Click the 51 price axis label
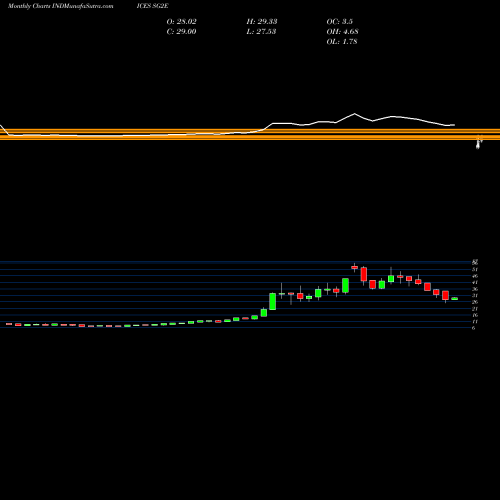500x500 pixels. pyautogui.click(x=475, y=269)
